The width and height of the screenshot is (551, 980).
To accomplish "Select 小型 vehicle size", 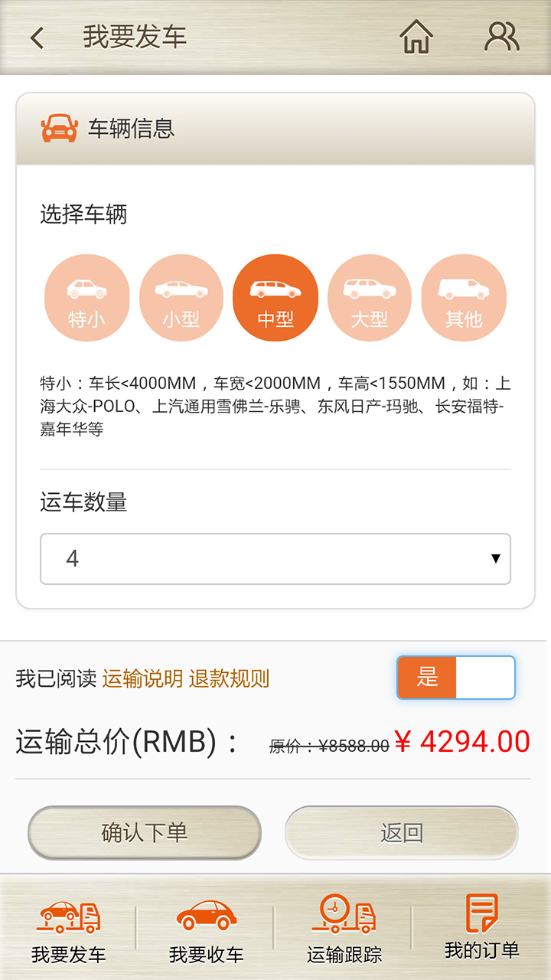I will (x=181, y=298).
